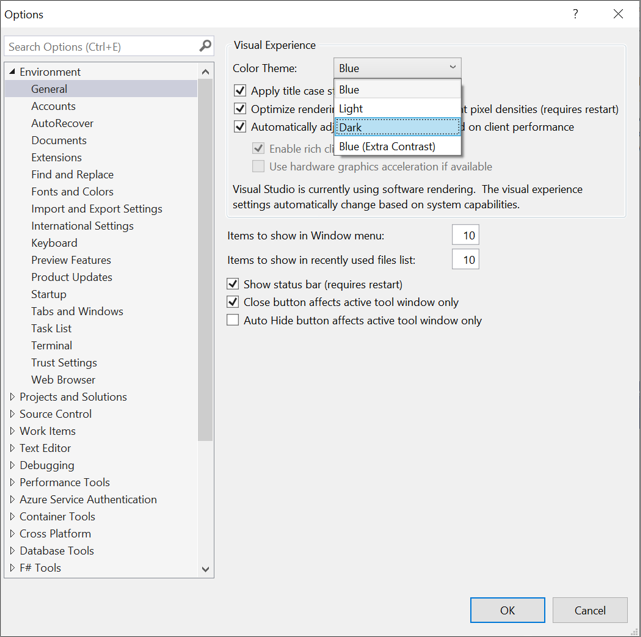Open Web Browser settings page

point(63,380)
